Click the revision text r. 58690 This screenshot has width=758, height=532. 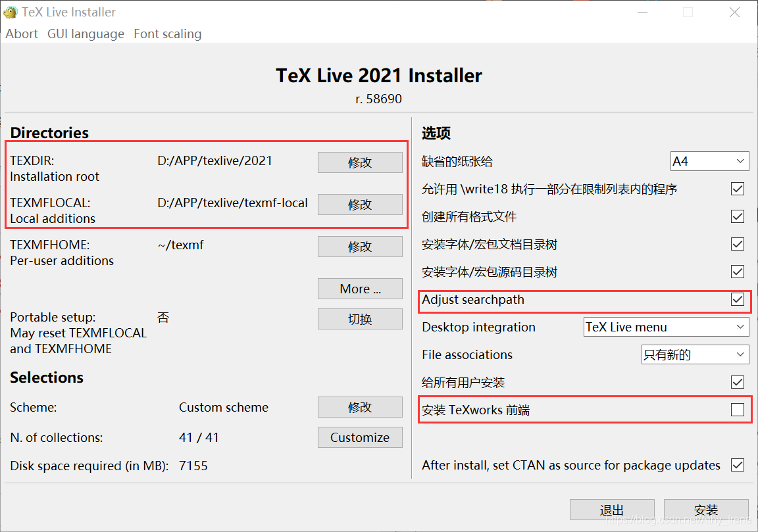coord(378,99)
